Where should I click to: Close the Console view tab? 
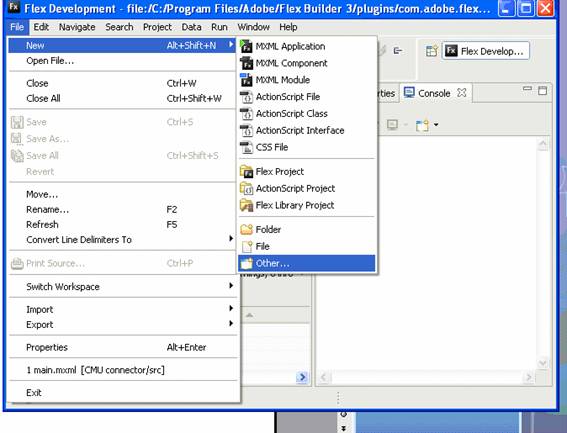pyautogui.click(x=461, y=93)
